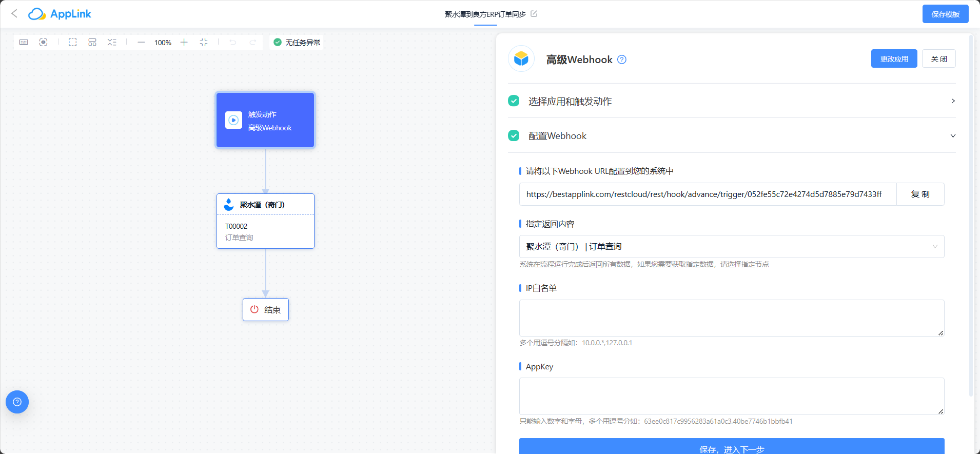Click the green check beside 选择应用和触发动作
The width and height of the screenshot is (980, 454).
(514, 101)
